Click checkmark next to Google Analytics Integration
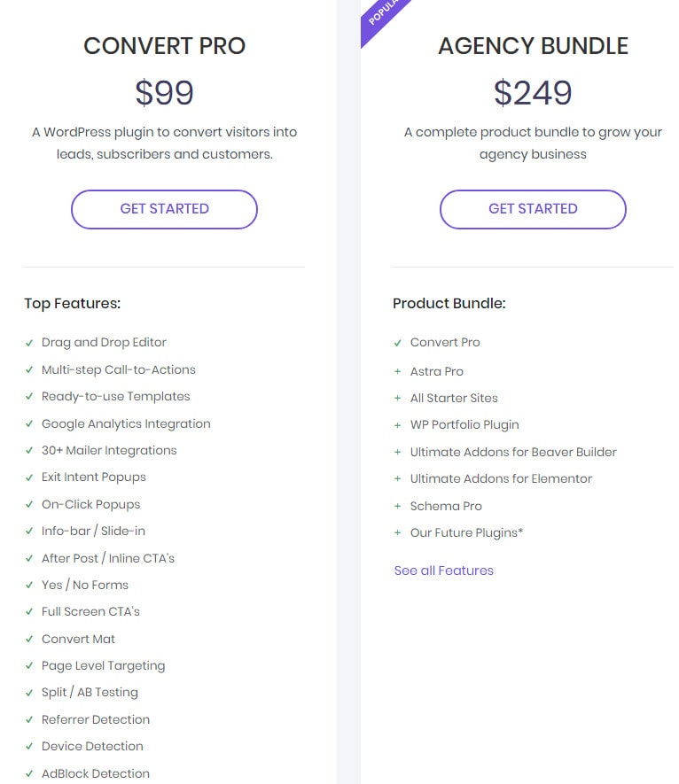The height and width of the screenshot is (784, 679). coord(29,424)
